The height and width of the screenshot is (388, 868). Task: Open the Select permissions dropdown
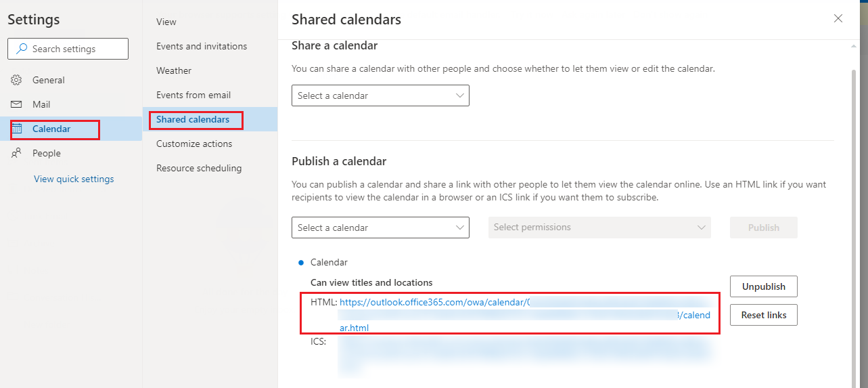599,228
